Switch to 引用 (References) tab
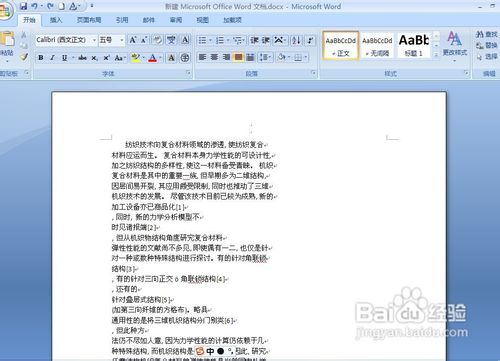 tap(122, 20)
